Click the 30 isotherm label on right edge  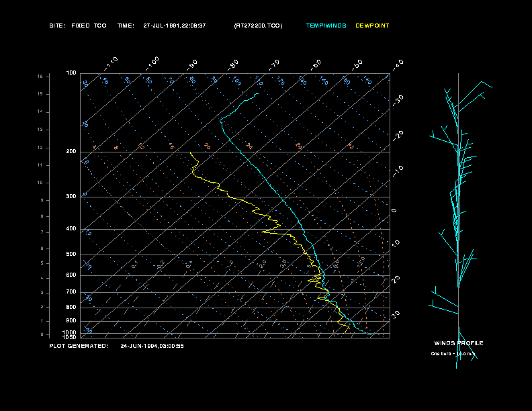396,314
